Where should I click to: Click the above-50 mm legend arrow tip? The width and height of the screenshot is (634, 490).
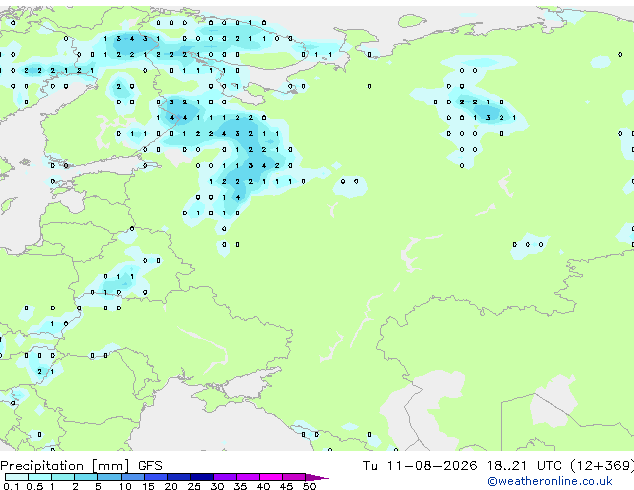click(x=317, y=477)
